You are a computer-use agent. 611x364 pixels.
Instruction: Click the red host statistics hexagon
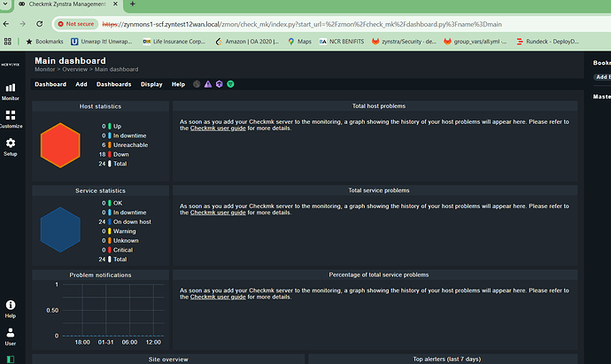(60, 145)
